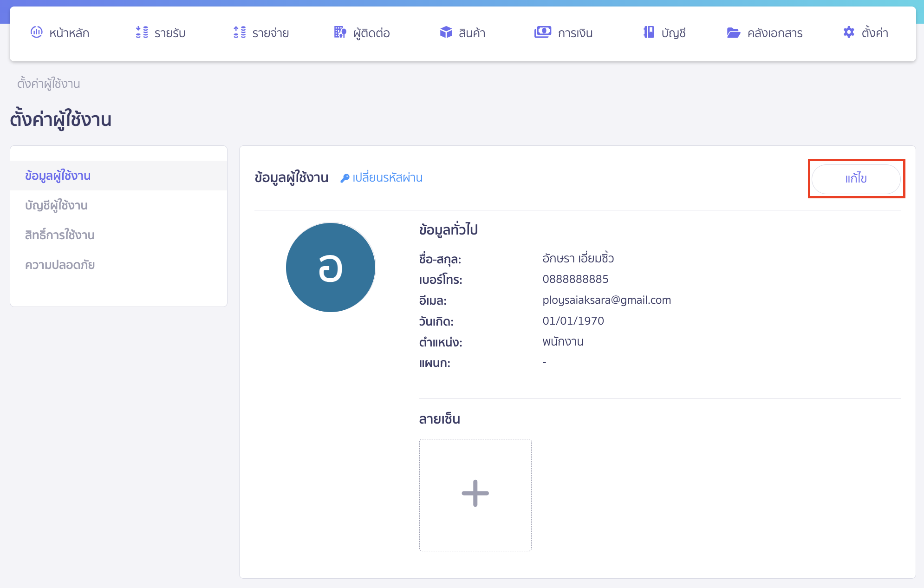Image resolution: width=924 pixels, height=588 pixels.
Task: Click the circular profile avatar
Action: (x=330, y=268)
